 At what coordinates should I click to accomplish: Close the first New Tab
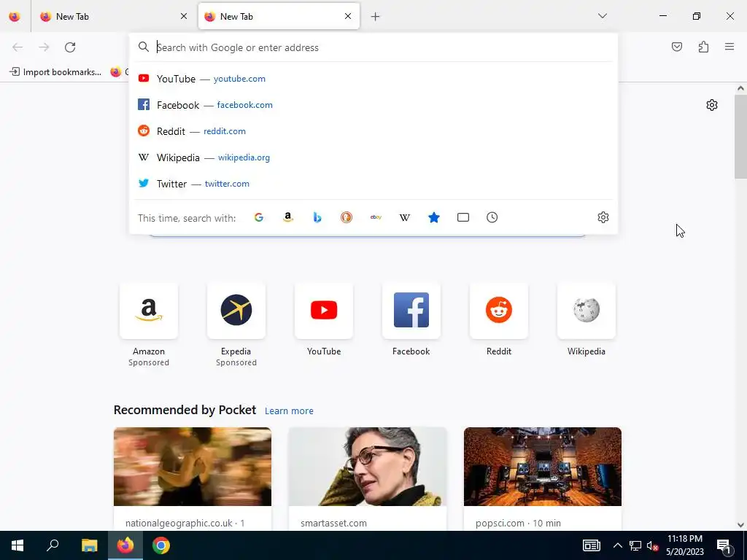click(x=184, y=16)
